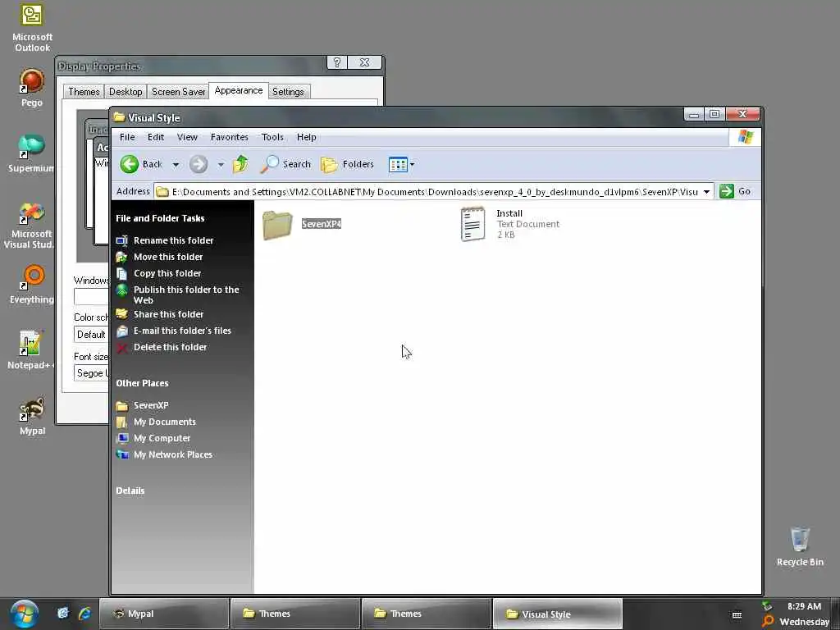Click the Move this folder icon

coord(122,257)
